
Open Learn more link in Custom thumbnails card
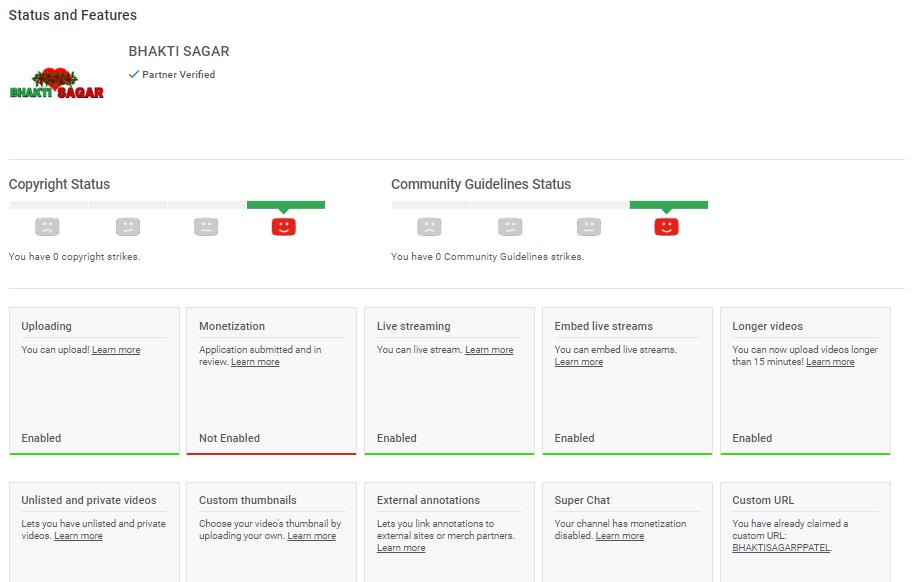point(311,536)
